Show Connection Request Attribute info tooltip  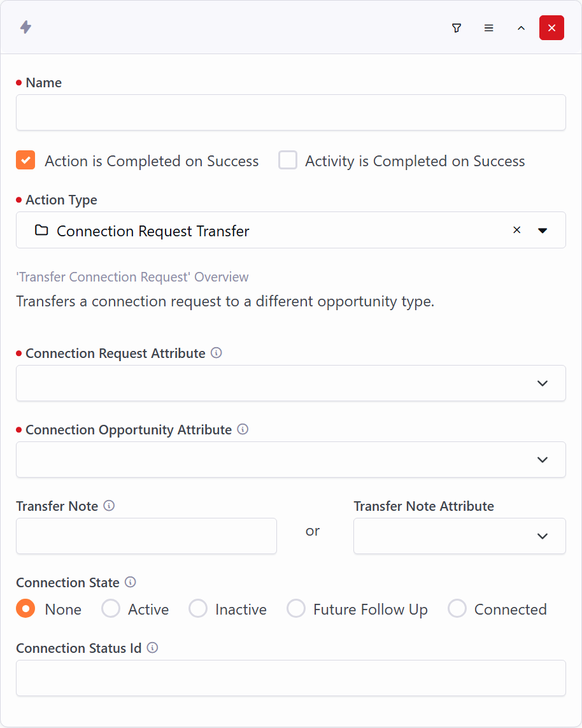(216, 353)
